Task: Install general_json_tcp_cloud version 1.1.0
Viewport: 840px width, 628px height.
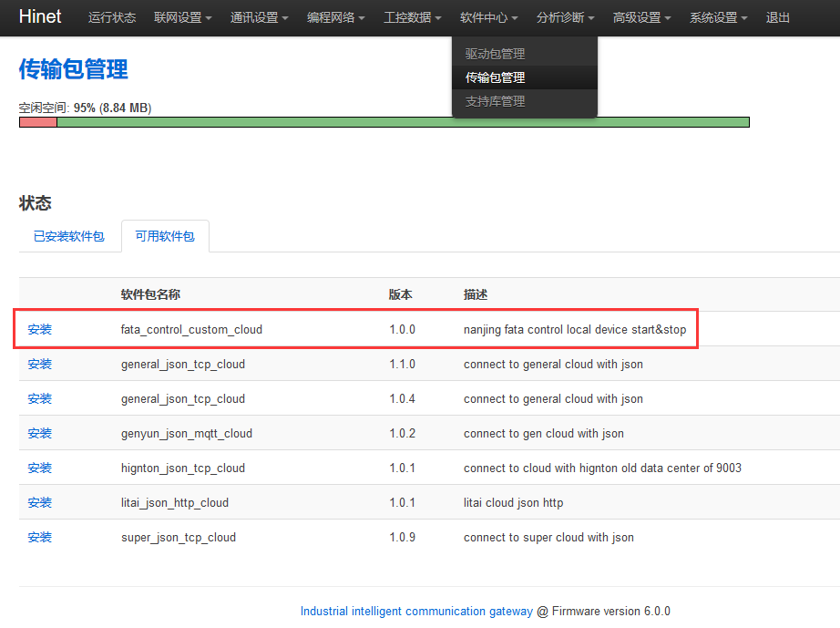Action: [40, 364]
